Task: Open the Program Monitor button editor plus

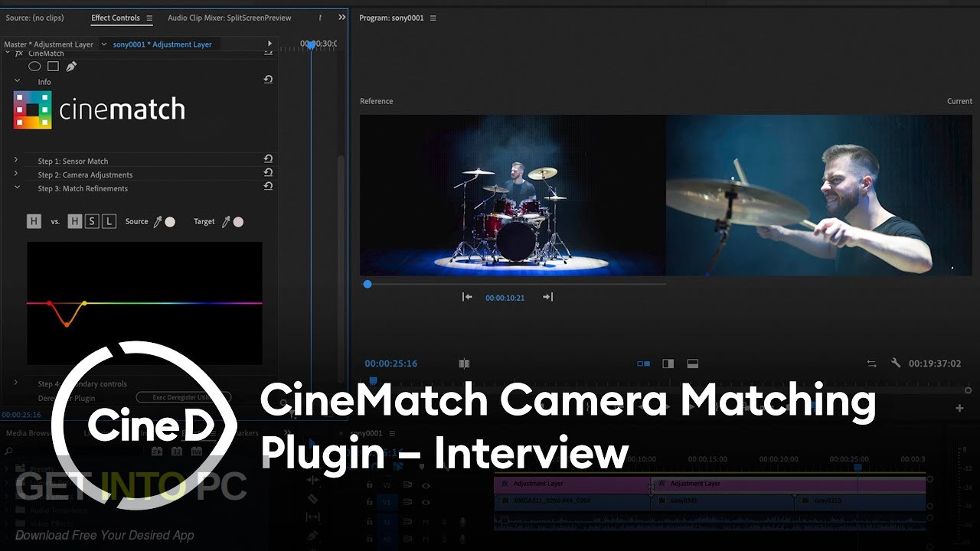Action: (959, 409)
